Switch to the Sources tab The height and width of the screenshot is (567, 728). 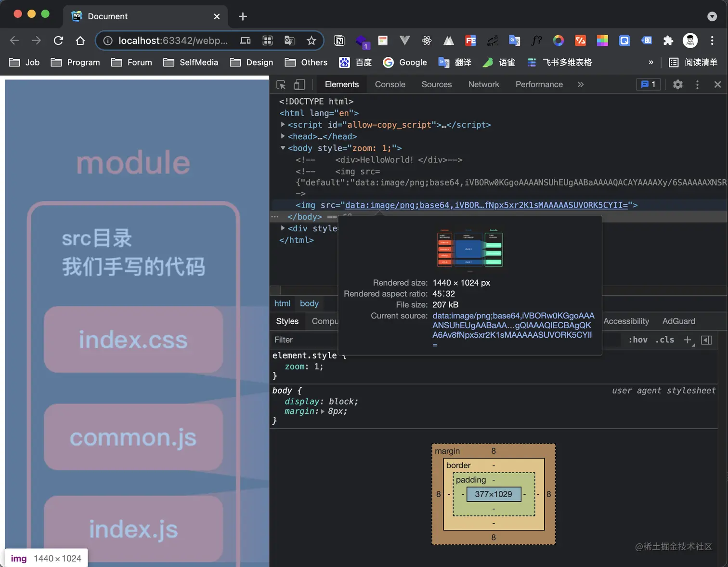click(437, 84)
